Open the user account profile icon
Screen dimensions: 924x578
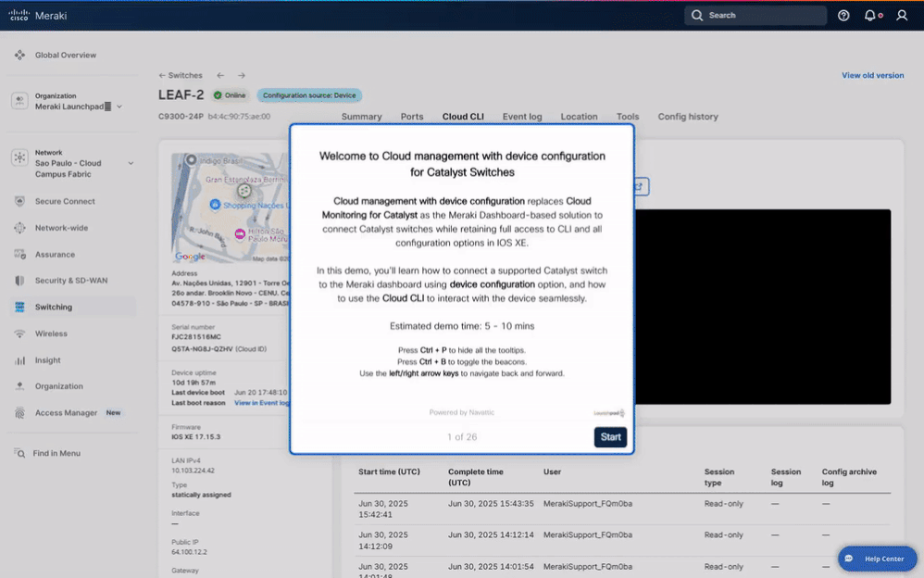[x=902, y=16]
